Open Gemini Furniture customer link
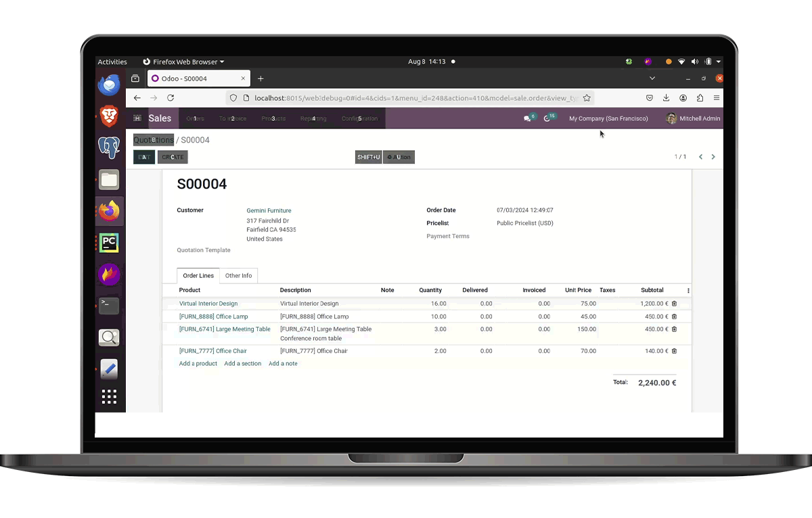The image size is (812, 518). pos(269,211)
